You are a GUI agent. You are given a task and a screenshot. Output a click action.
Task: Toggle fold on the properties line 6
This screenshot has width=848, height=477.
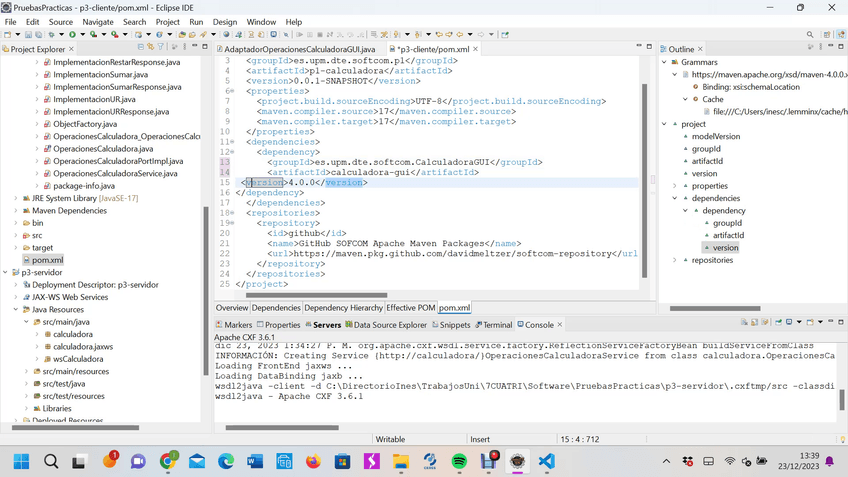click(x=232, y=91)
